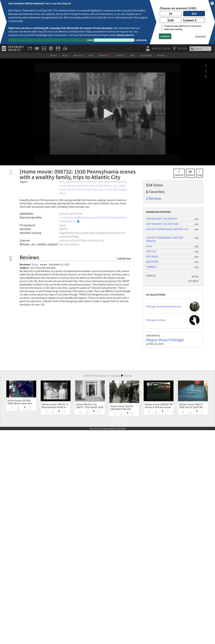Open the ABOUT menu item

(x=54, y=56)
